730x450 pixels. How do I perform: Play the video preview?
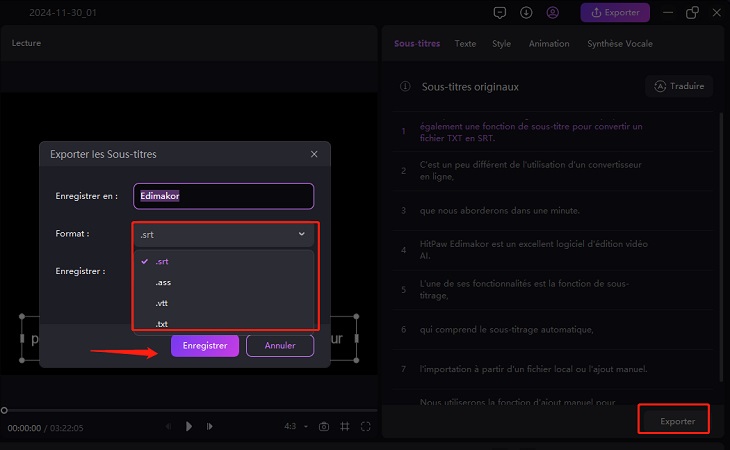click(x=189, y=426)
